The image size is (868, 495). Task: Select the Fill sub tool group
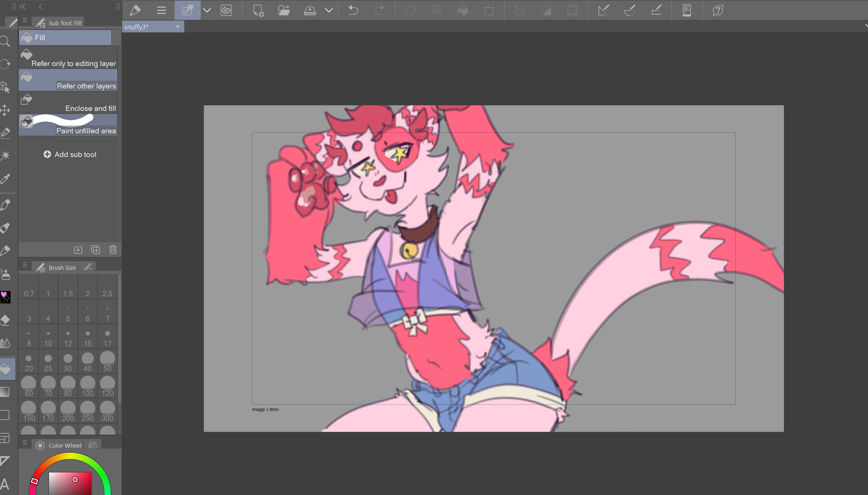point(65,38)
